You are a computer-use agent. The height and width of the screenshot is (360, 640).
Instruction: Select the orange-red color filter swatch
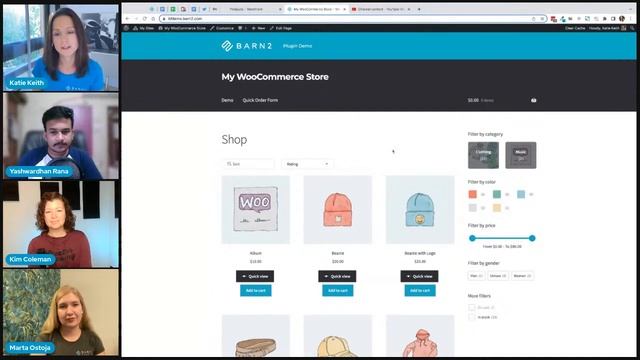click(x=472, y=194)
